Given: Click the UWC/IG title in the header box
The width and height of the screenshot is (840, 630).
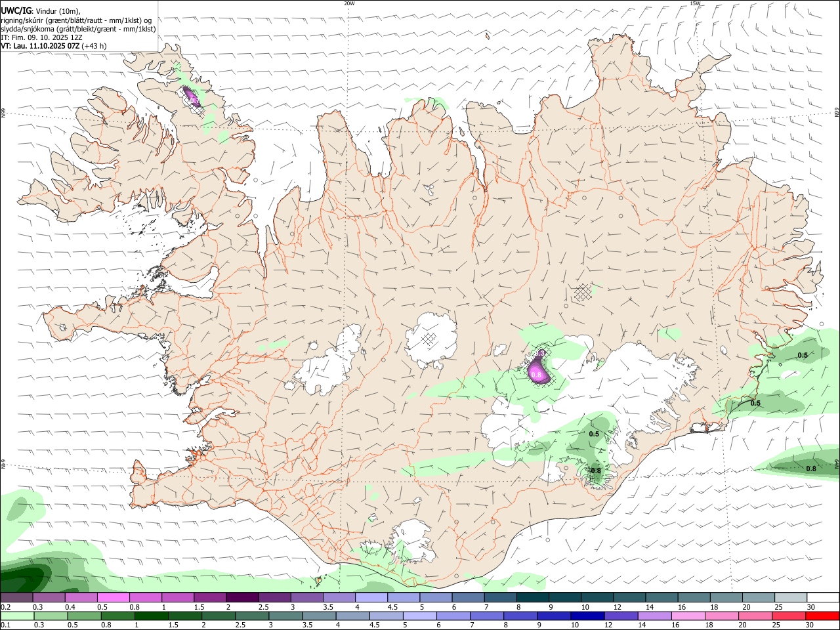Looking at the screenshot, I should pyautogui.click(x=16, y=10).
